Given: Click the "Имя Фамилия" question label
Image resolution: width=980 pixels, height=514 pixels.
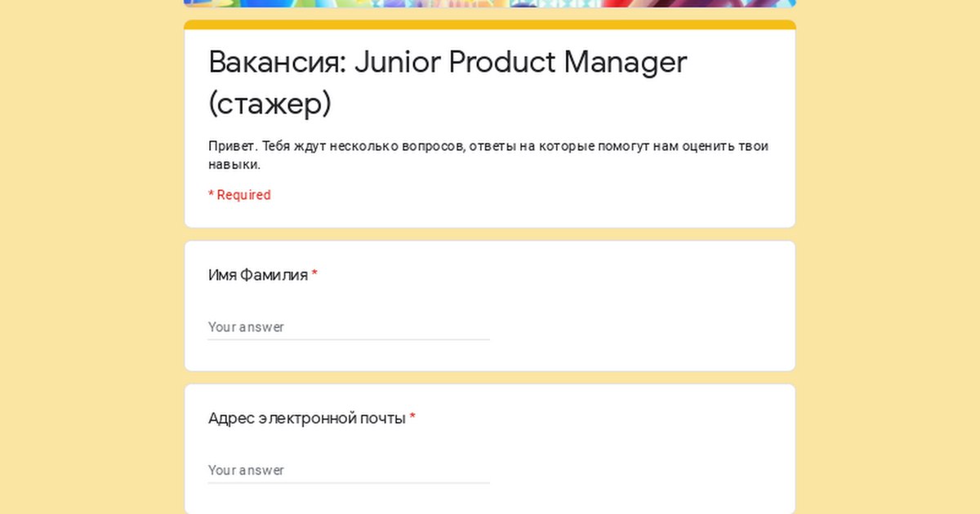Looking at the screenshot, I should pos(258,275).
